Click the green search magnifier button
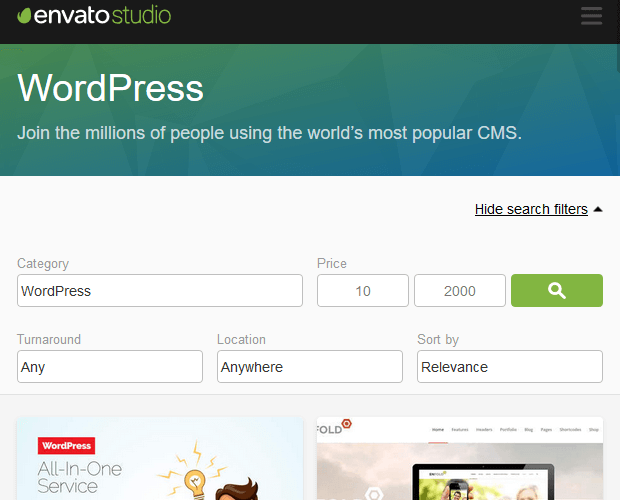 (557, 291)
